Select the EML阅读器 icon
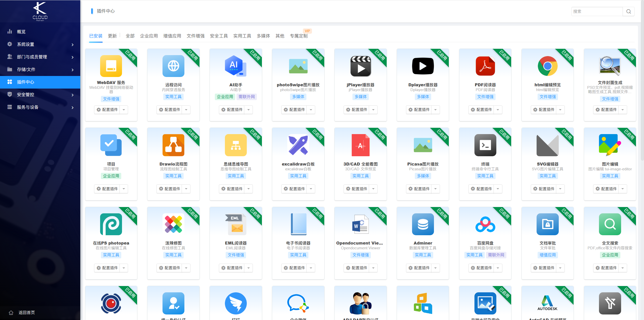The image size is (644, 320). 236,224
